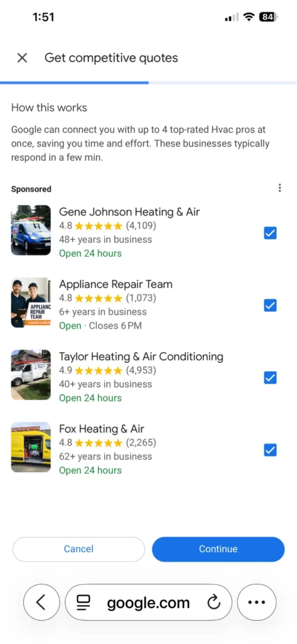297x644 pixels.
Task: Open Gene Johnson van thumbnail
Action: pos(31,230)
